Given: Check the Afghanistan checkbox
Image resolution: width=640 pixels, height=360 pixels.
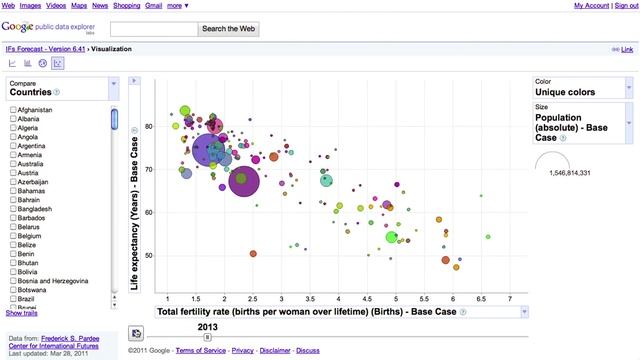Looking at the screenshot, I should 13,110.
